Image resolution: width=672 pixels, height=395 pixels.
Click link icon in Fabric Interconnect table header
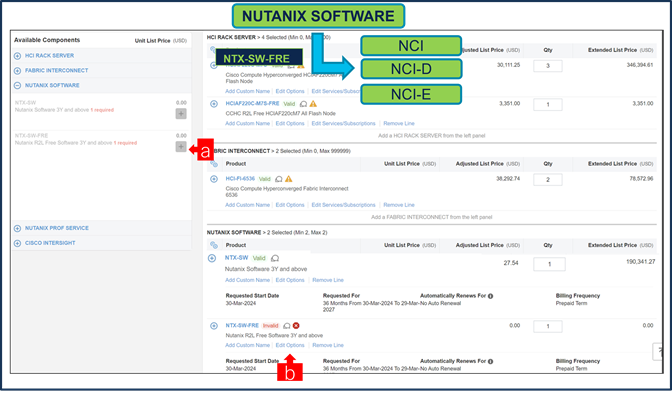[214, 164]
